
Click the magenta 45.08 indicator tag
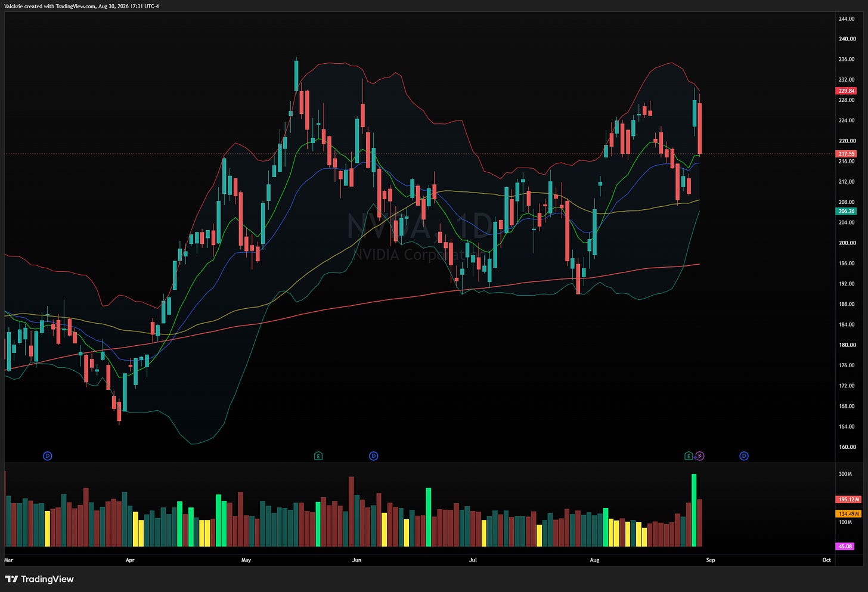tap(845, 546)
